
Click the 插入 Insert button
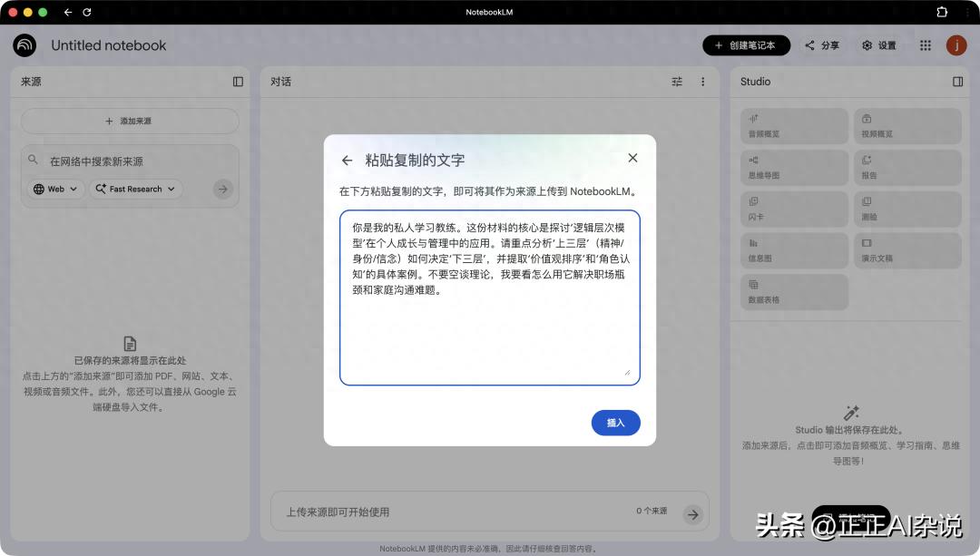615,423
